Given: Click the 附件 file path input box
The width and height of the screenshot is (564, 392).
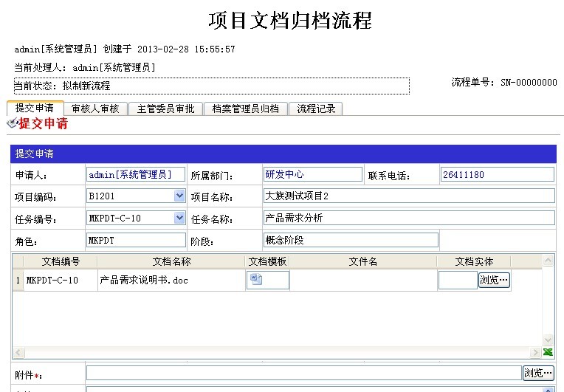Looking at the screenshot, I should (x=303, y=373).
